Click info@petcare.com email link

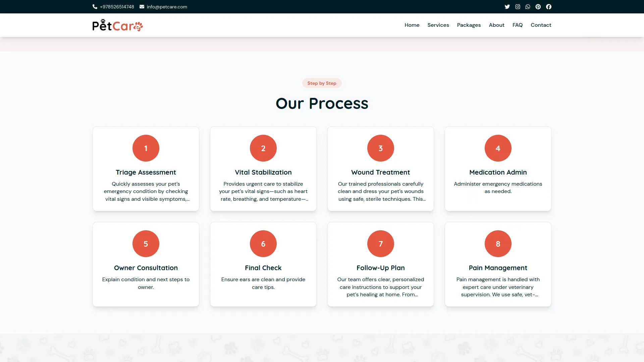pyautogui.click(x=167, y=7)
